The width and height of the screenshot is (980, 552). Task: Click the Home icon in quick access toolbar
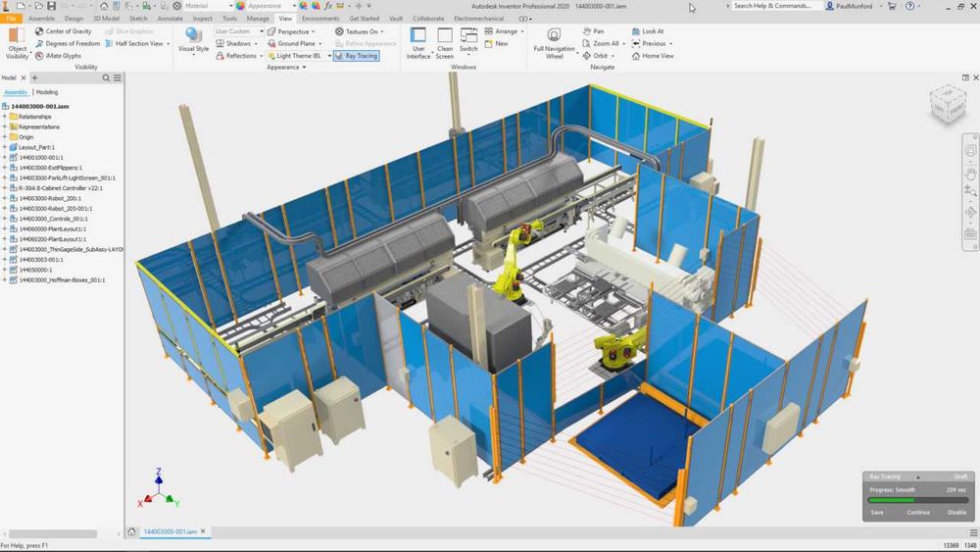click(104, 6)
